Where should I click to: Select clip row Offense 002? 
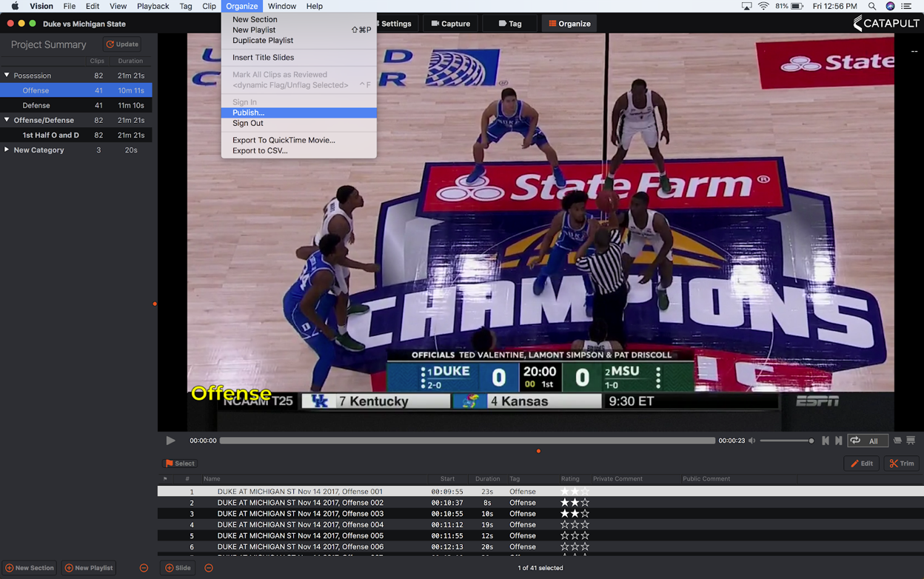point(540,503)
